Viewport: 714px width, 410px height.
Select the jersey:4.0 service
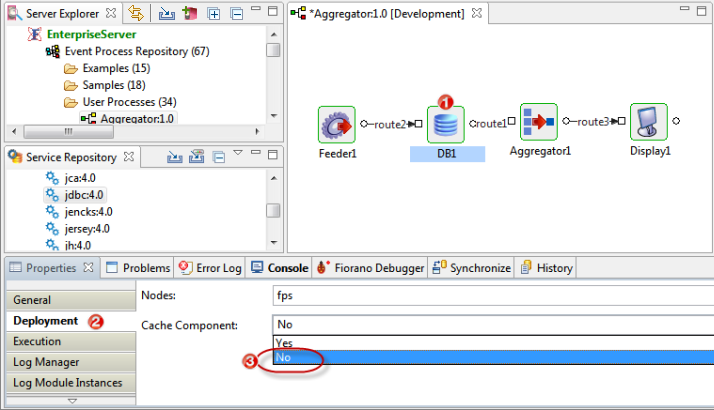87,229
